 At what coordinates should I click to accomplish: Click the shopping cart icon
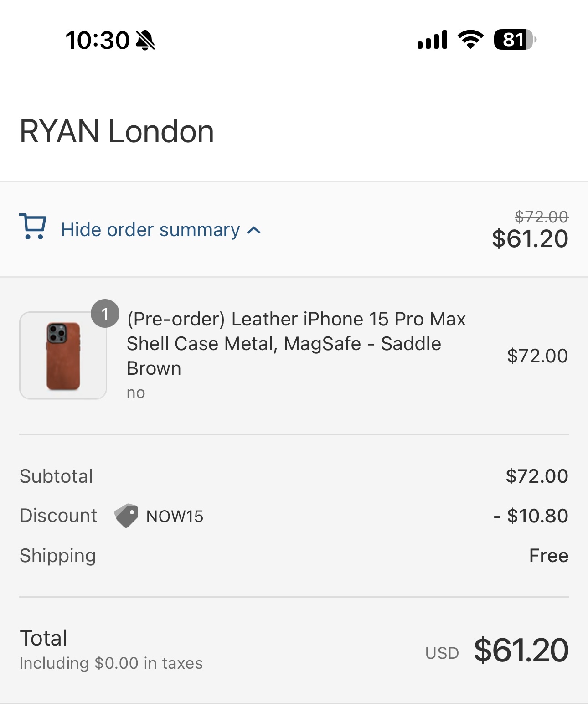33,227
